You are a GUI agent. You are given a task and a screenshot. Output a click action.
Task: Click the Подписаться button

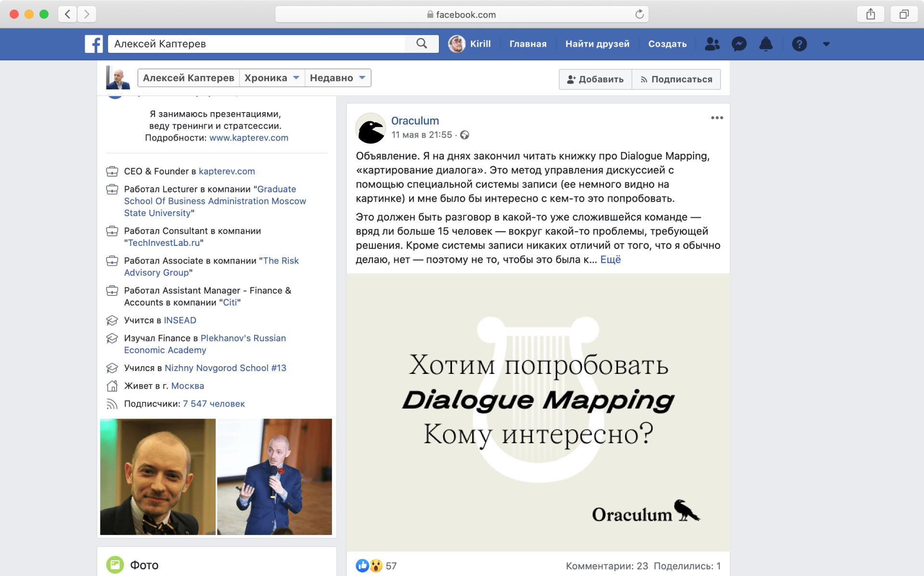(676, 79)
